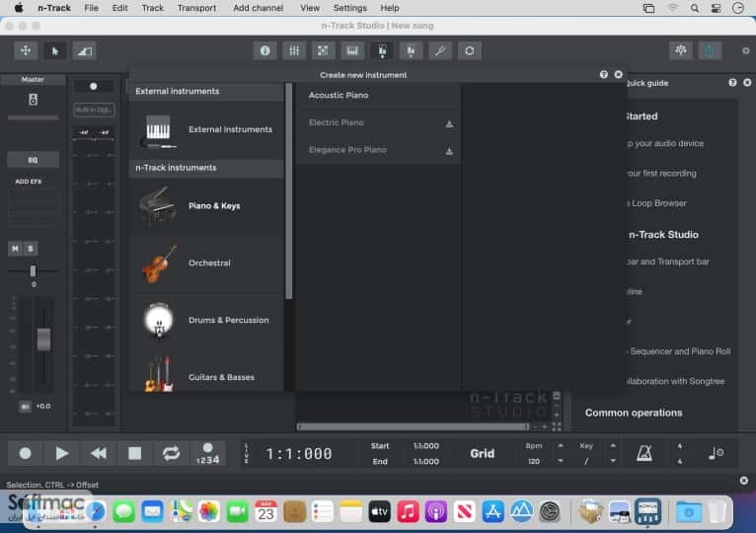Click the Master speaker output icon
The height and width of the screenshot is (533, 756).
pos(33,100)
